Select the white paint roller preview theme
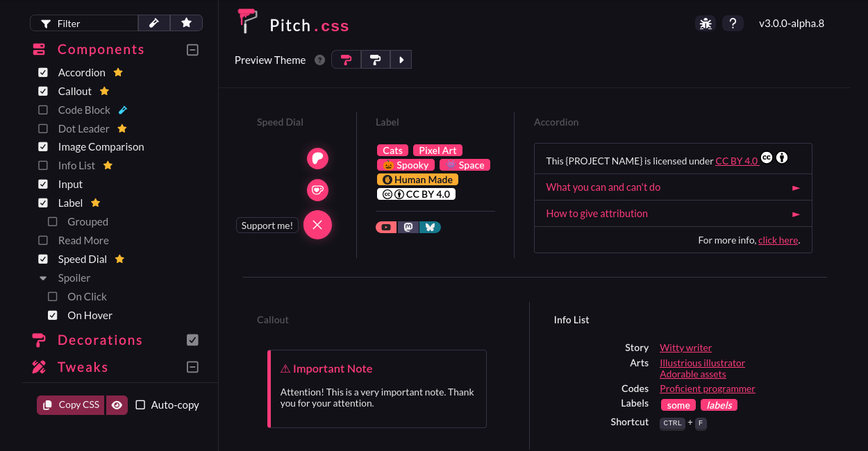The height and width of the screenshot is (451, 868). [x=376, y=60]
